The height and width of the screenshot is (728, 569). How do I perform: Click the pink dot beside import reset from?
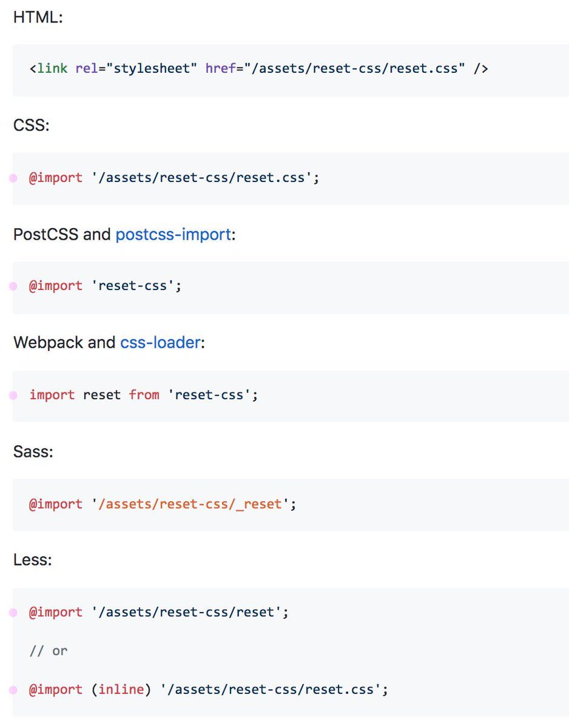point(13,396)
